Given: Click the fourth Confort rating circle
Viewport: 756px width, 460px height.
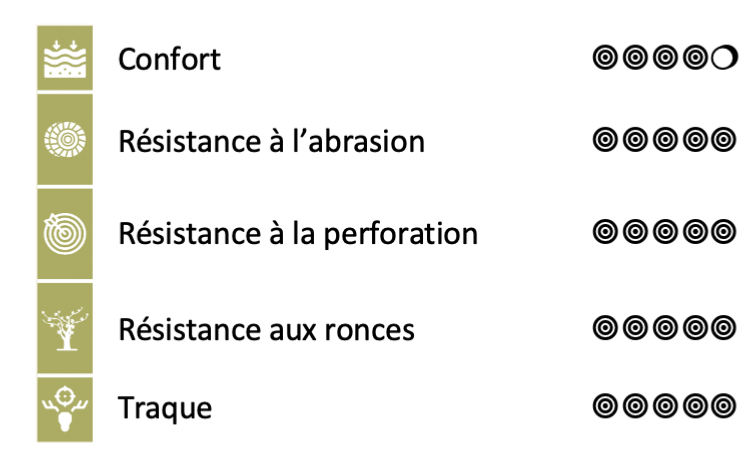Looking at the screenshot, I should 695,57.
